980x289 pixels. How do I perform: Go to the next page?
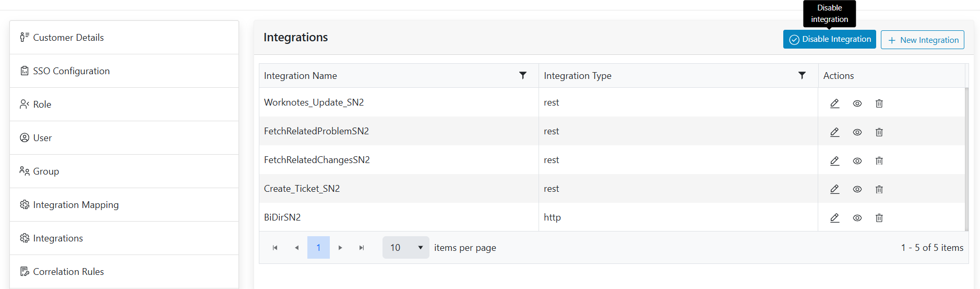click(340, 248)
